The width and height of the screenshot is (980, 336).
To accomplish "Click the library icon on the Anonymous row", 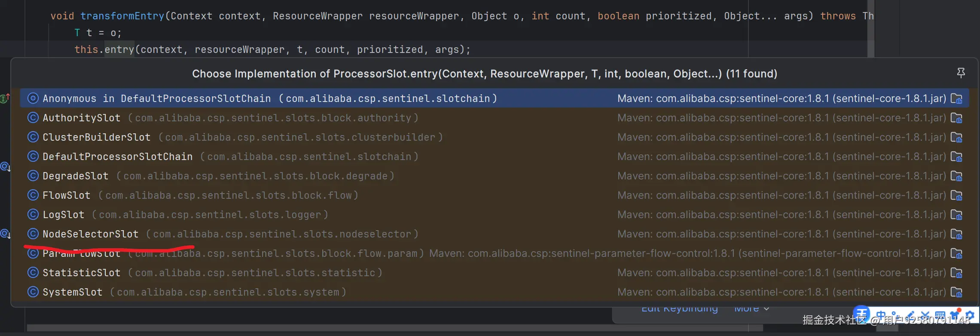I will (956, 99).
